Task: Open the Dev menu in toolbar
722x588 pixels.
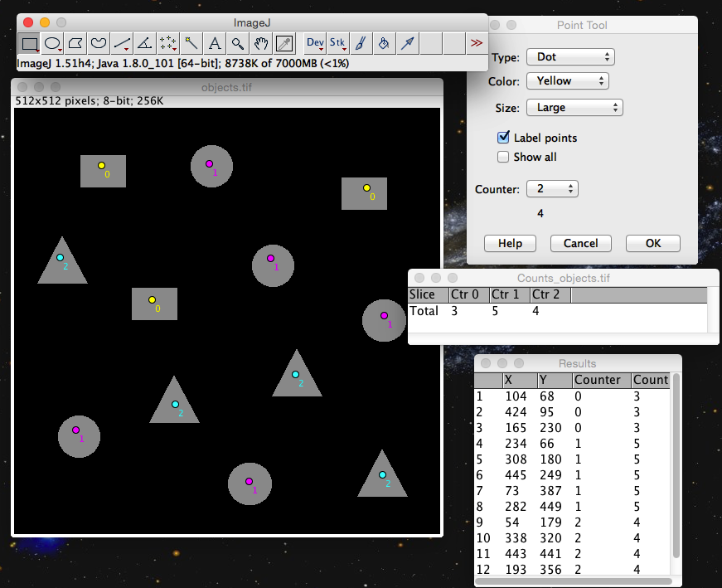Action: pyautogui.click(x=315, y=43)
